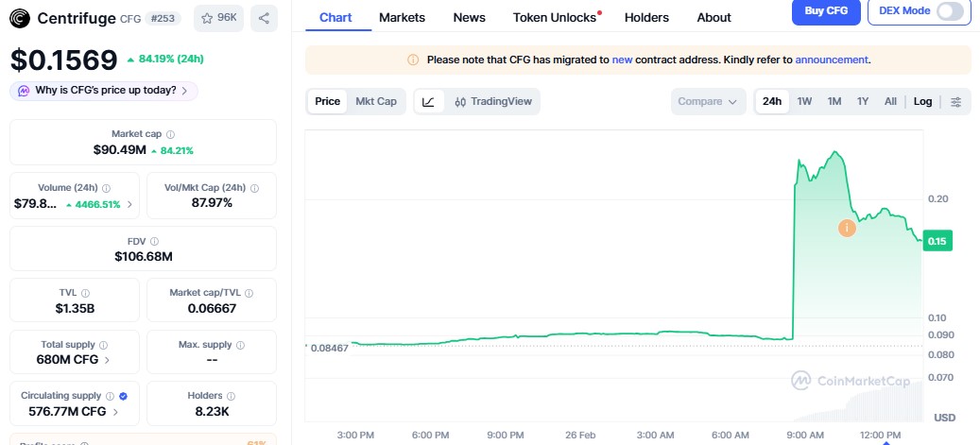Click the info icon in migration notice
This screenshot has width=980, height=445.
click(x=412, y=60)
